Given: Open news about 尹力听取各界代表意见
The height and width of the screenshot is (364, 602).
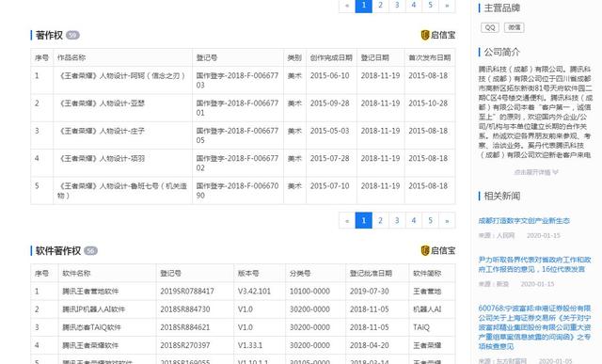Looking at the screenshot, I should pyautogui.click(x=534, y=264).
